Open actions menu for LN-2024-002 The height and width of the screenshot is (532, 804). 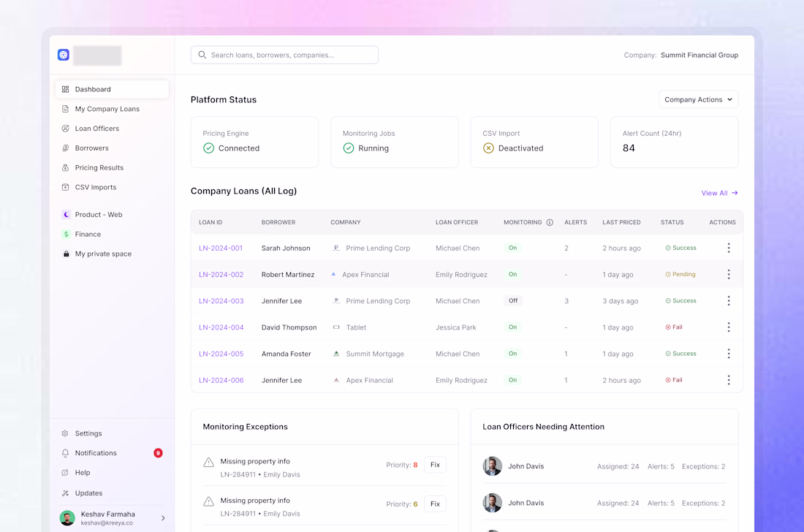click(x=729, y=274)
